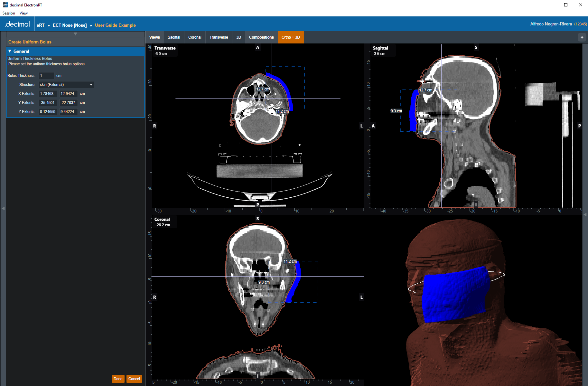Click the ElectronRT app icon in title bar
Image resolution: width=588 pixels, height=386 pixels.
pyautogui.click(x=5, y=5)
